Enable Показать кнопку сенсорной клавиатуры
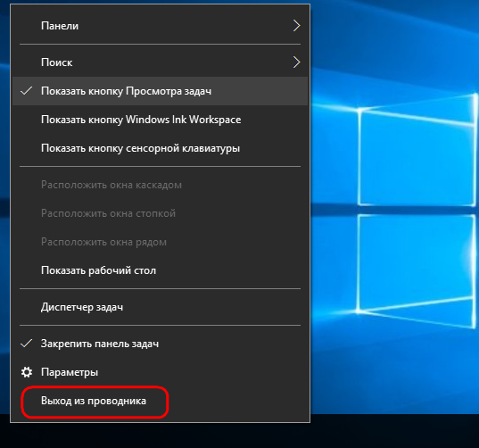479x448 pixels. 160,148
